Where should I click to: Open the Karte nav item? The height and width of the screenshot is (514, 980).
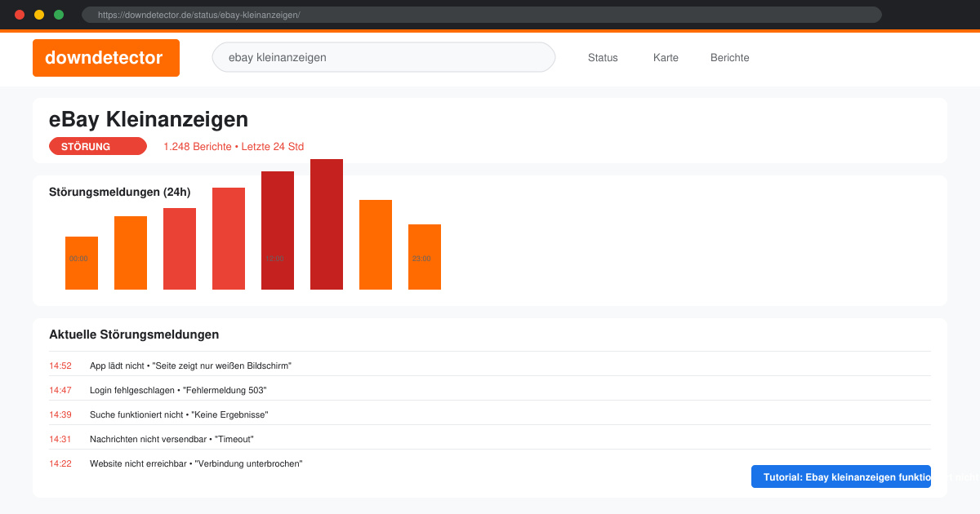[x=666, y=58]
